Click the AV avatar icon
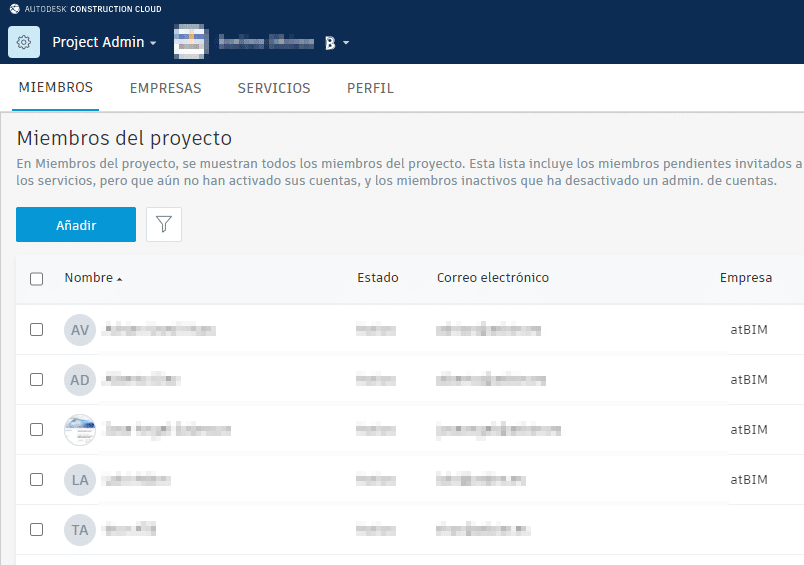Screen dimensions: 804x565 [80, 330]
